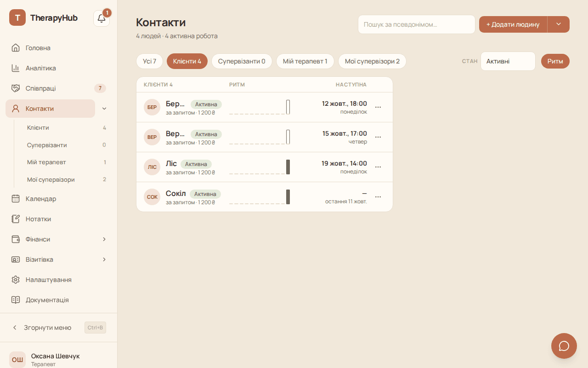
Task: Select the Усі 7 filter tab
Action: pyautogui.click(x=149, y=61)
